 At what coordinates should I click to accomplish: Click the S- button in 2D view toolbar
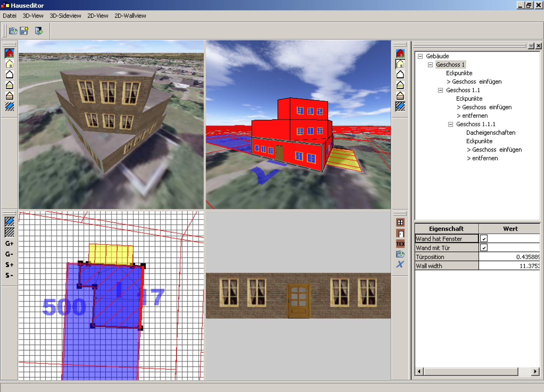pos(9,275)
